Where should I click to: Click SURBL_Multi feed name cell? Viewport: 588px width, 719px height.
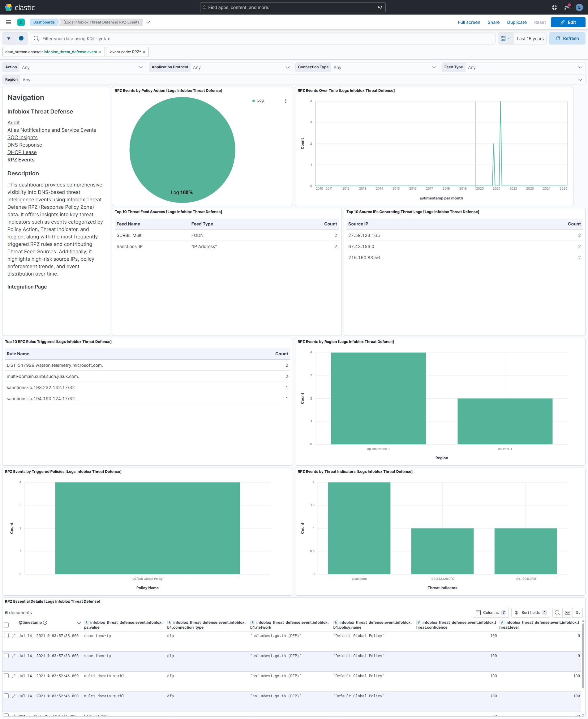point(129,235)
